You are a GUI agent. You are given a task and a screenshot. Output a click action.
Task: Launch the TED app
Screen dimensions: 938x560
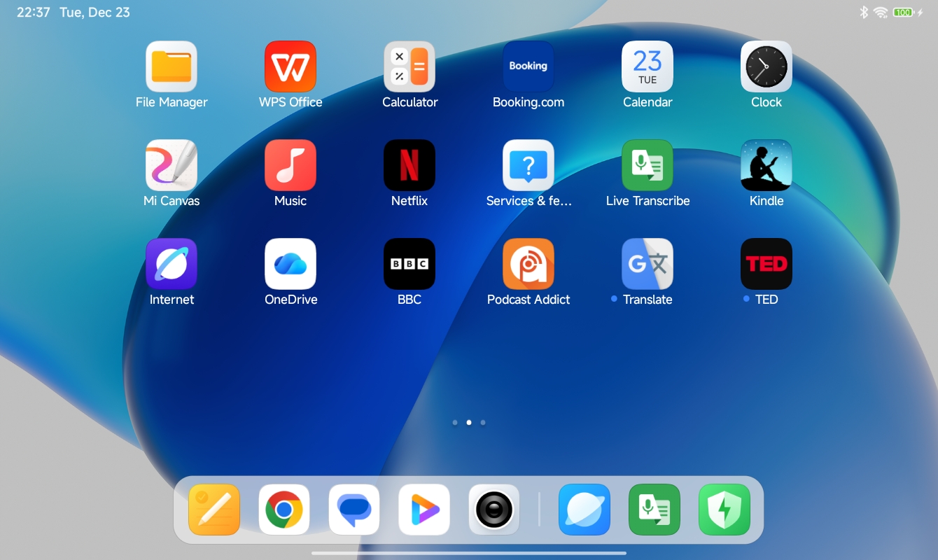point(766,264)
